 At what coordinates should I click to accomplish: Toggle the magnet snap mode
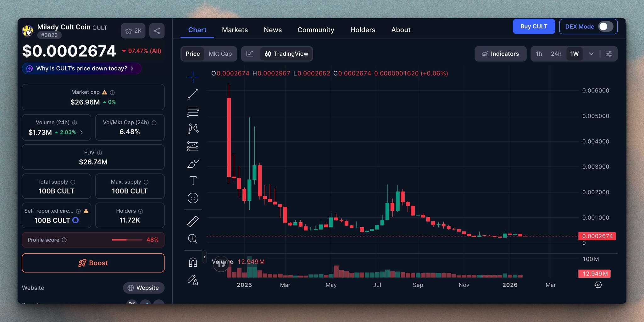click(x=193, y=262)
